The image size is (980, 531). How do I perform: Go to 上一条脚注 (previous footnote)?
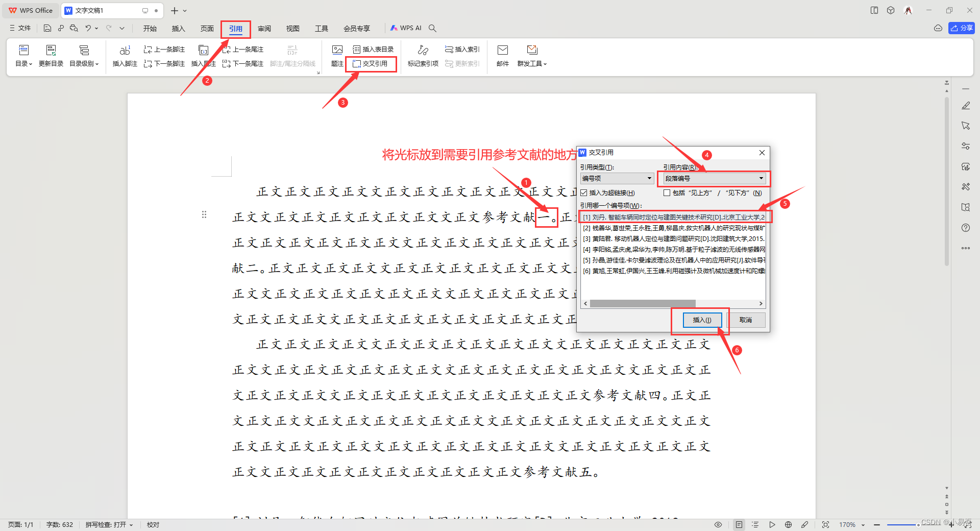click(x=164, y=50)
